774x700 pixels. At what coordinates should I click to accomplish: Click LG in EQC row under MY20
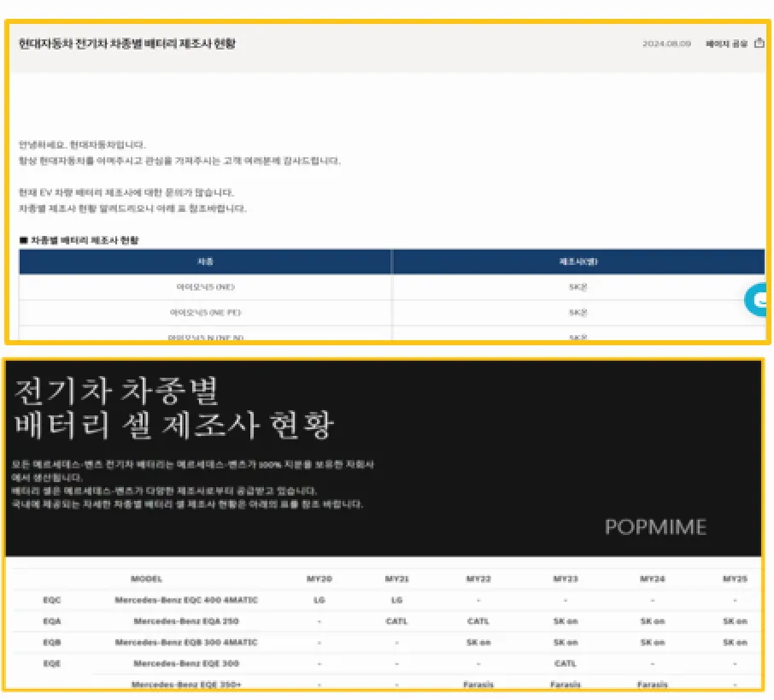tap(320, 600)
